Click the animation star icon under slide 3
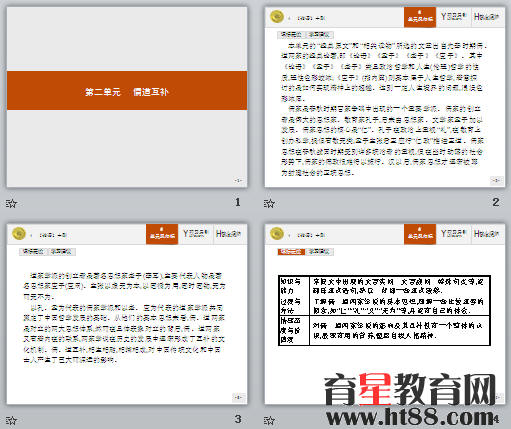Image resolution: width=511 pixels, height=429 pixels. 11,420
